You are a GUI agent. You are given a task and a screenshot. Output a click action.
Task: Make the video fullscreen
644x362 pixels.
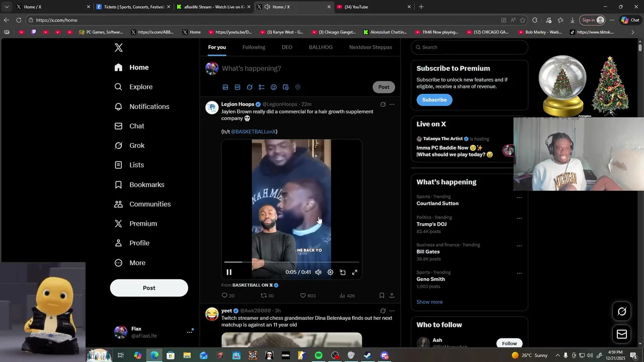[x=355, y=272]
